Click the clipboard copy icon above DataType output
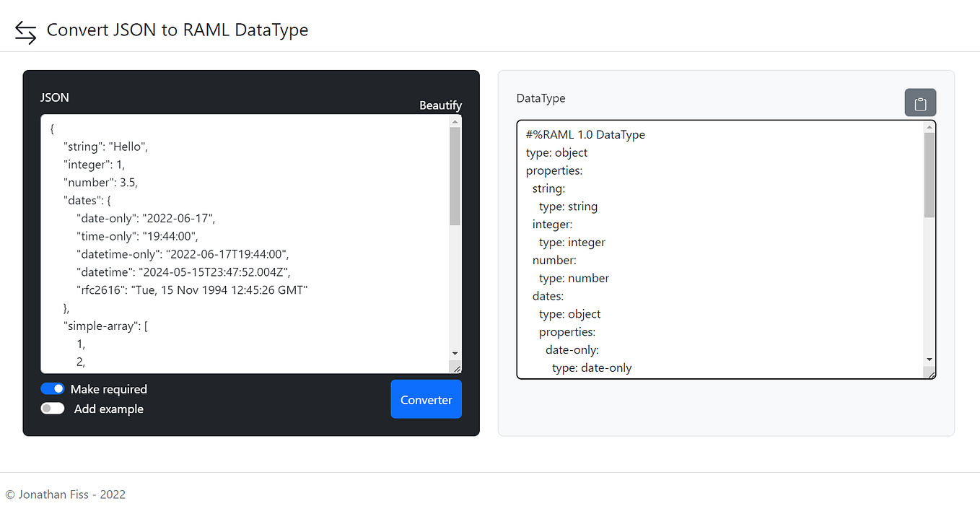980x514 pixels. (920, 102)
